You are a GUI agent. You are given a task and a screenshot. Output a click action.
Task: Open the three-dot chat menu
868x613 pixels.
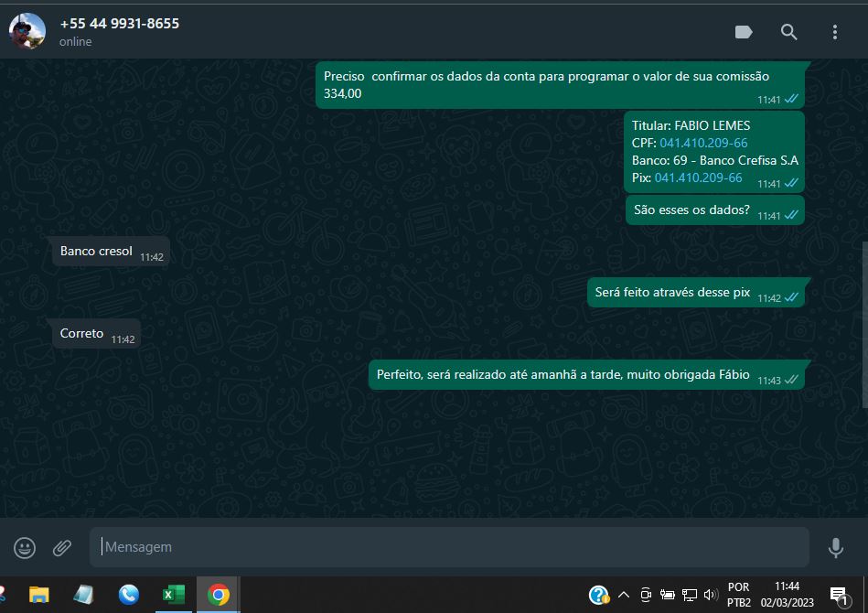tap(834, 32)
